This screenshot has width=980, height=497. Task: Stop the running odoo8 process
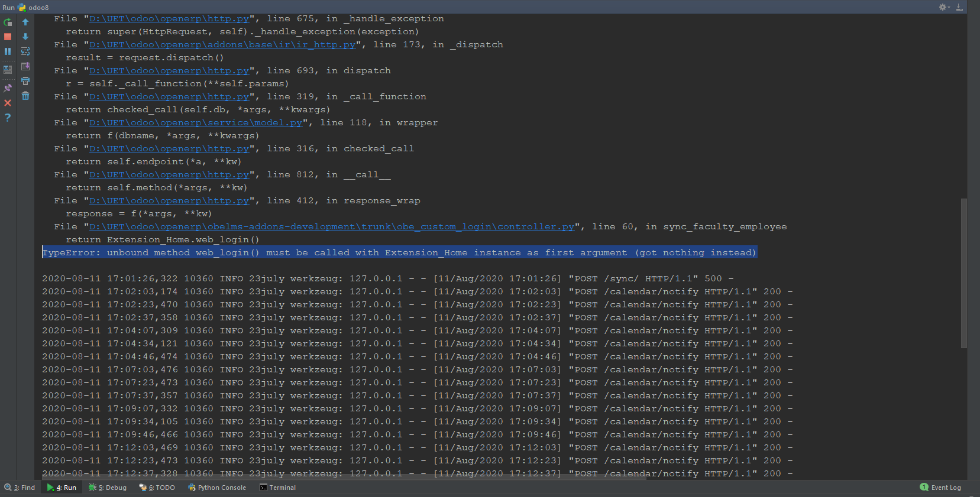click(x=8, y=37)
